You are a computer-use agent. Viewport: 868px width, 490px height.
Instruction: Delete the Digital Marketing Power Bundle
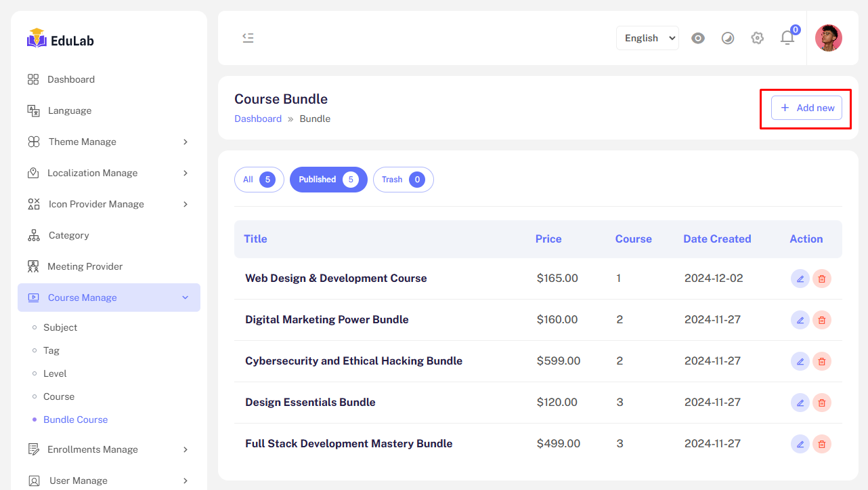pyautogui.click(x=821, y=320)
